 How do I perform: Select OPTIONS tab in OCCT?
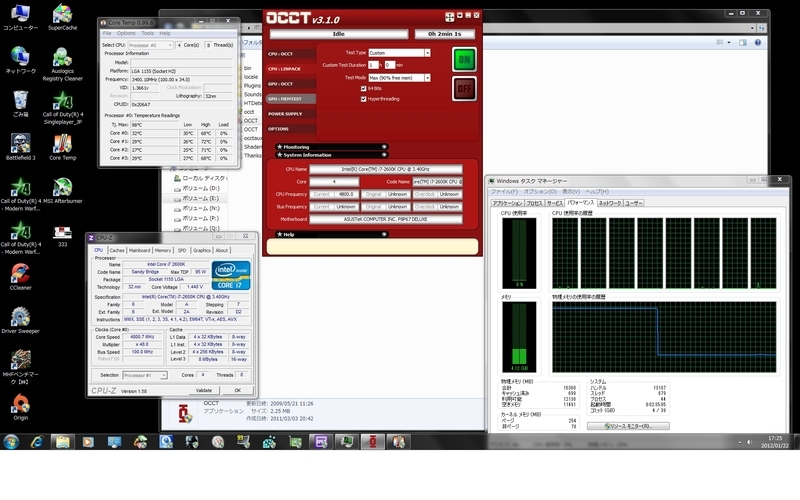point(290,129)
